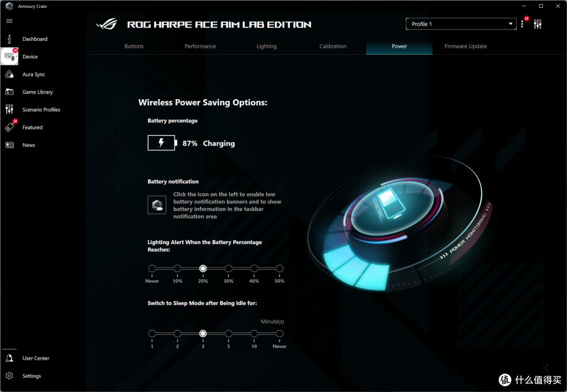Switch to the Performance tab

click(x=200, y=46)
